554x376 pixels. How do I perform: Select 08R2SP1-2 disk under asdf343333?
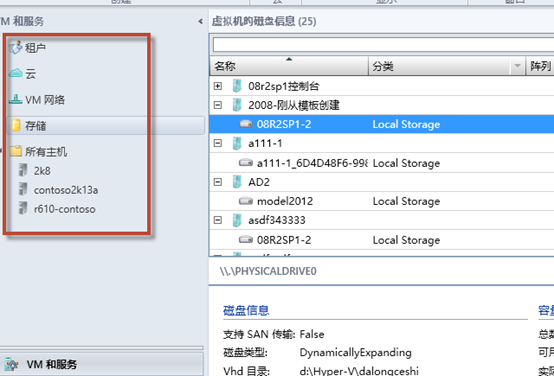point(382,240)
